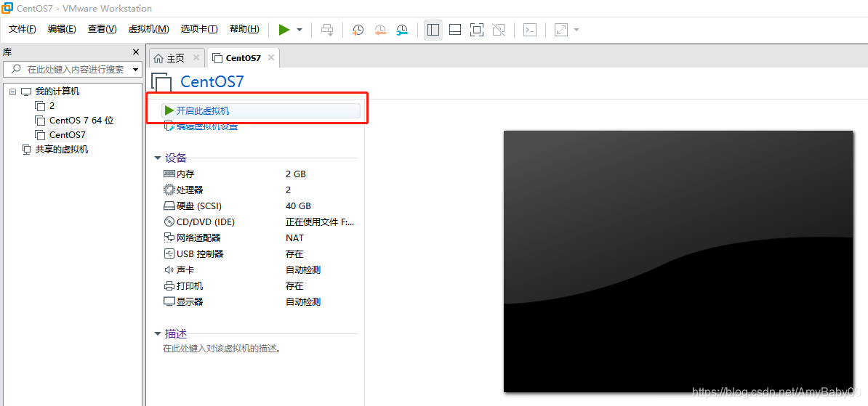Select the CentOS7 tab
This screenshot has width=868, height=406.
coord(243,58)
